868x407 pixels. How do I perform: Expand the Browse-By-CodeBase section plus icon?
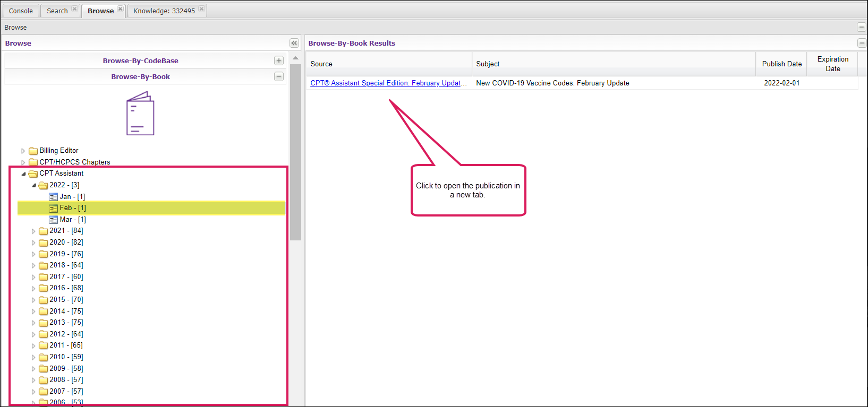(279, 60)
